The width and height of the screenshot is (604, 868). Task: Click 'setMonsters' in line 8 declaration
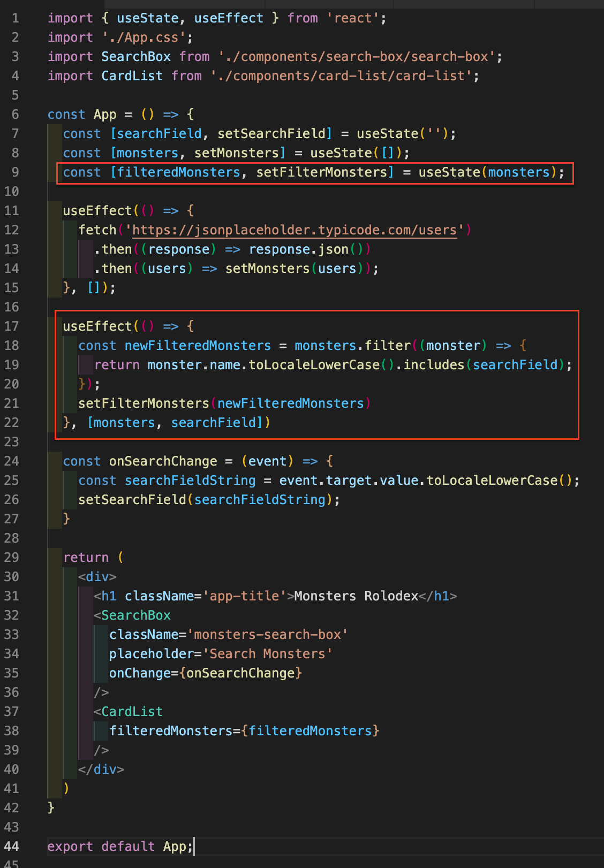pyautogui.click(x=237, y=153)
